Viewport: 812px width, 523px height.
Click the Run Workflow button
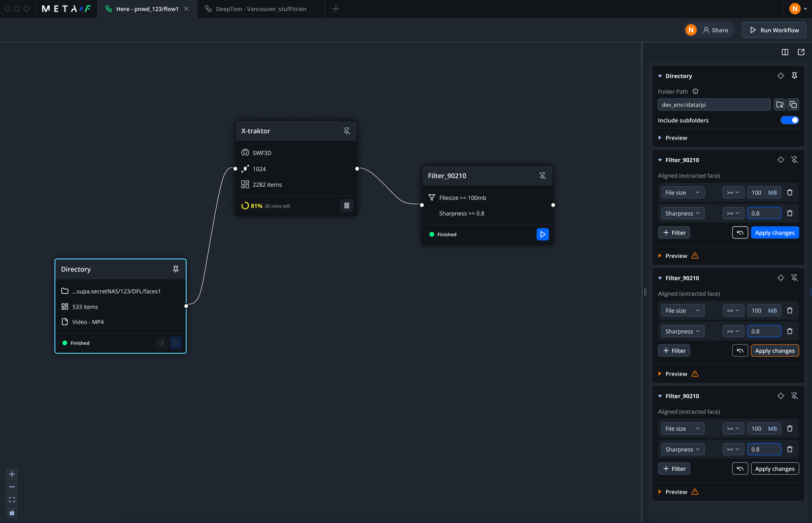point(774,30)
